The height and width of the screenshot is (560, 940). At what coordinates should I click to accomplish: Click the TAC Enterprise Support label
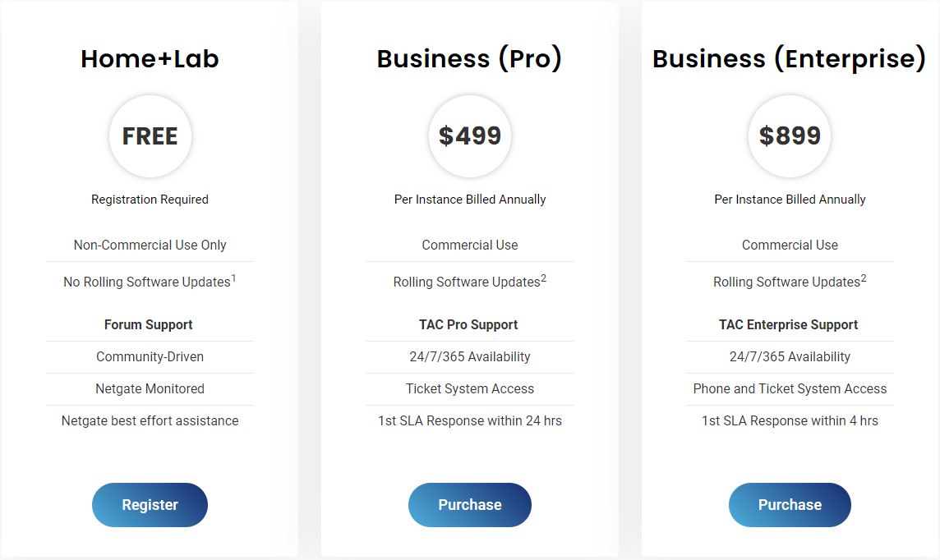789,324
